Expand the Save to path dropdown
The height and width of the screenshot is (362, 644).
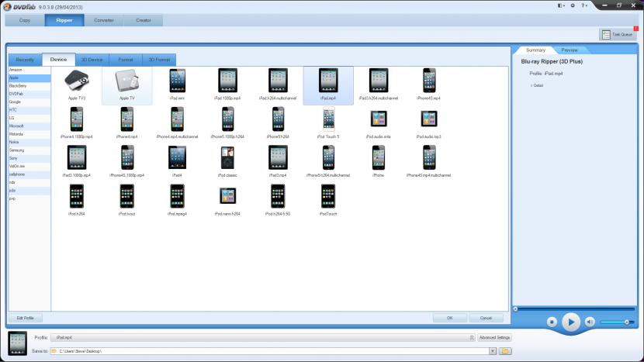coord(493,351)
